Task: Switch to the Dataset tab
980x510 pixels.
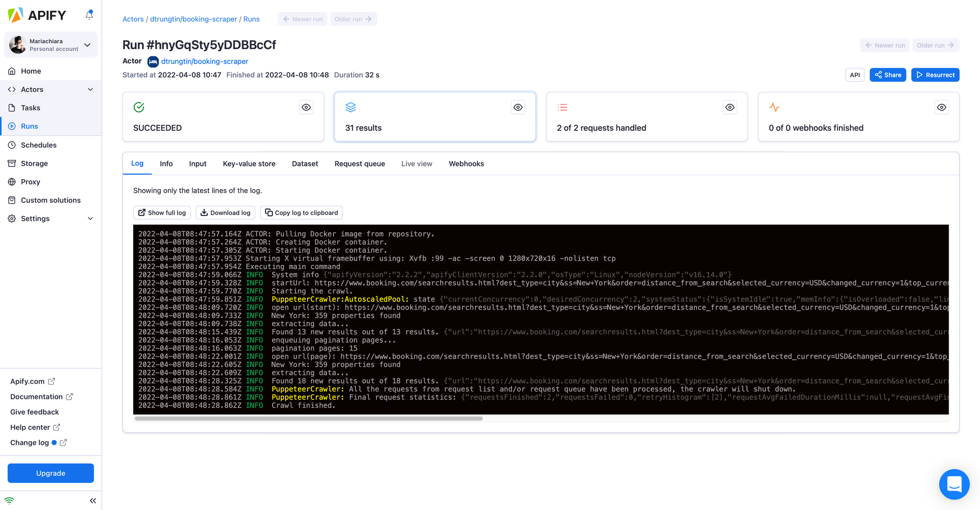Action: (x=305, y=164)
